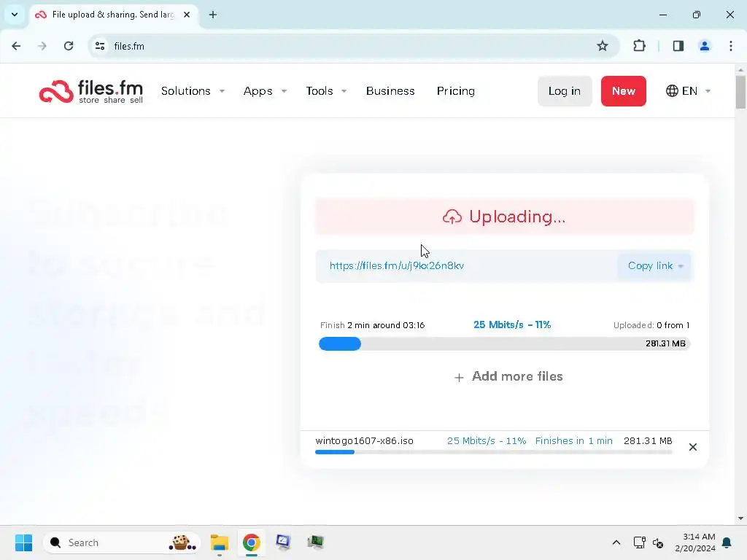Viewport: 747px width, 560px height.
Task: Reload the files.fm page
Action: click(69, 46)
